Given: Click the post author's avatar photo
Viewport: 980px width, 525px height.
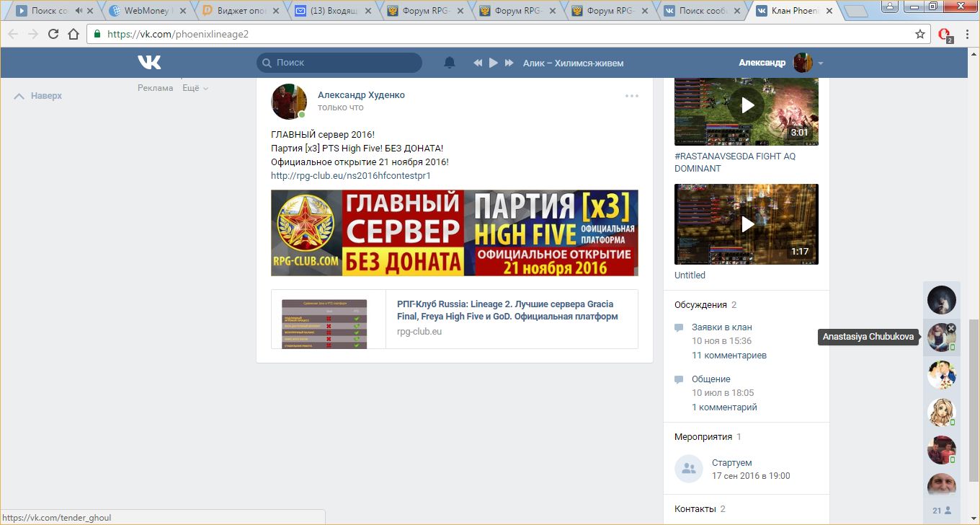Looking at the screenshot, I should tap(289, 101).
